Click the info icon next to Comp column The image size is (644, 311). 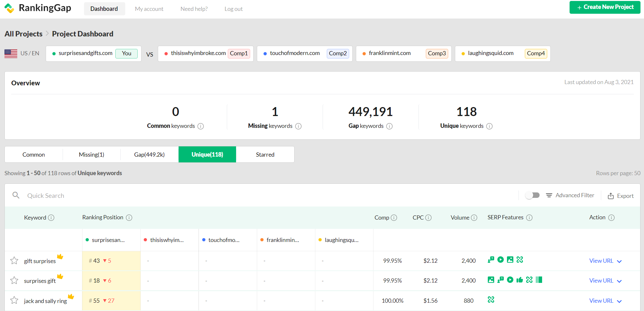coord(394,218)
